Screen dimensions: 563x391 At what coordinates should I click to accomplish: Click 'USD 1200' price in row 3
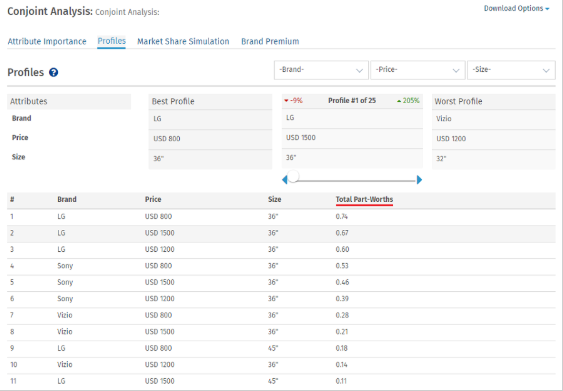159,250
